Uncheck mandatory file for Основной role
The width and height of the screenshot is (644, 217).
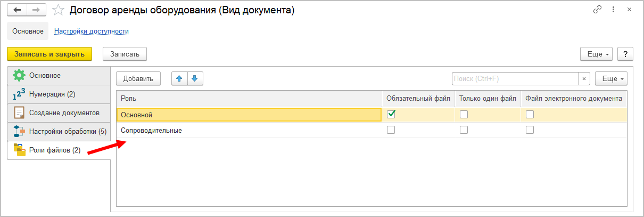pyautogui.click(x=391, y=114)
